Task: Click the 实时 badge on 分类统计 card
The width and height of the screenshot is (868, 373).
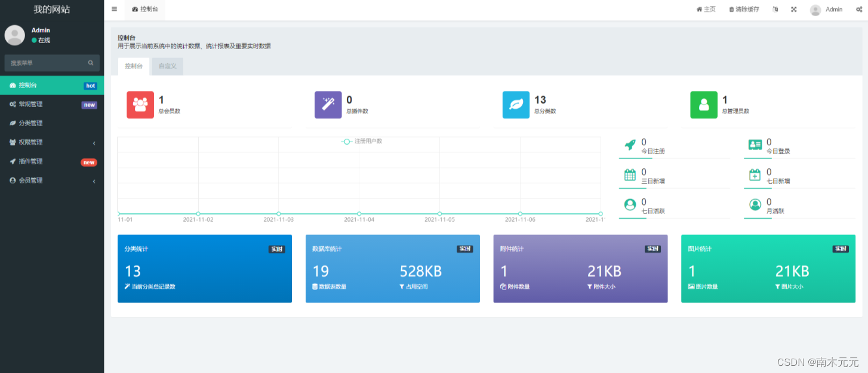Action: point(277,249)
